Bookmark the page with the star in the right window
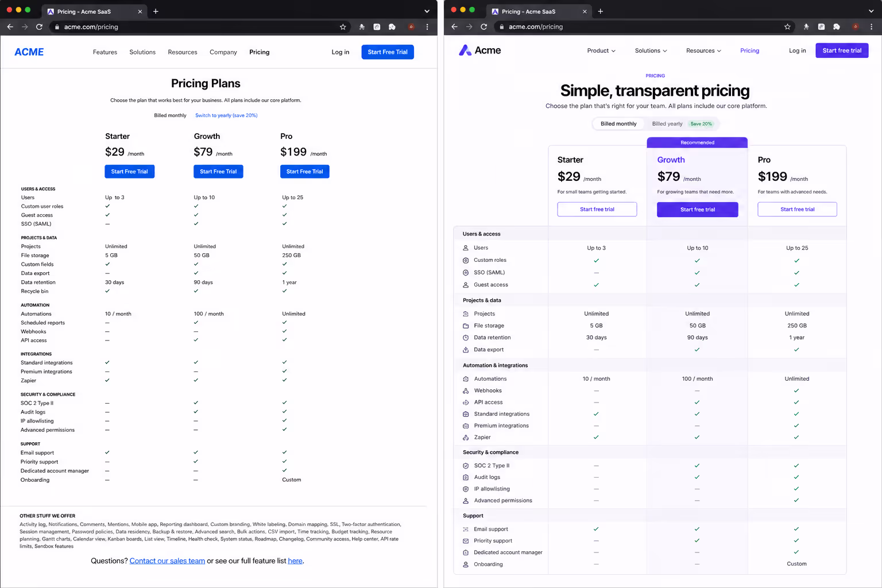This screenshot has width=882, height=588. coord(787,26)
